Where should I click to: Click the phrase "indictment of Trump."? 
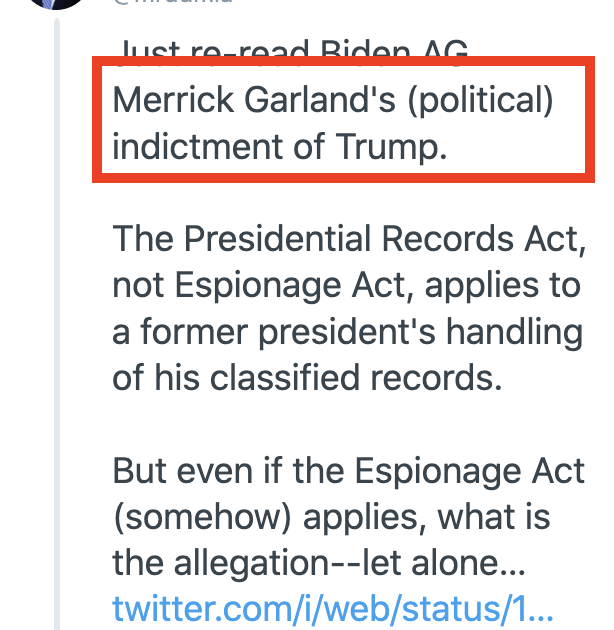[280, 147]
